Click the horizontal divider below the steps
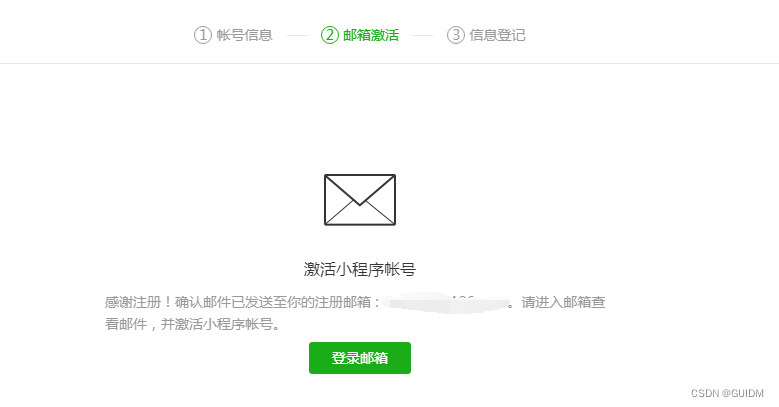Screen dimensions: 779x407 tap(390, 63)
